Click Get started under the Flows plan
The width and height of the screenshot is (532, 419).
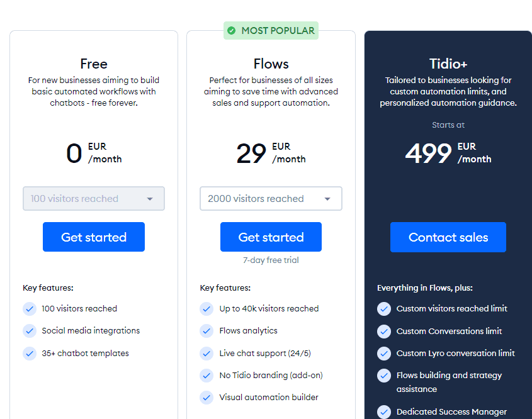271,237
